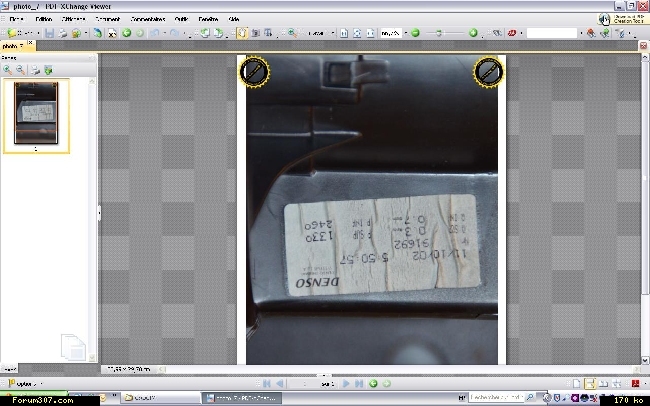Select single page layout icon
650x406 pixels.
click(577, 384)
